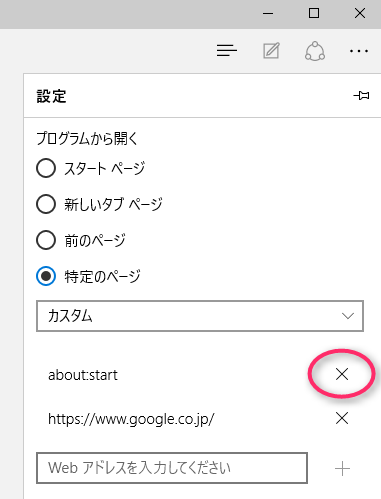Maximize the browser window
This screenshot has width=381, height=499.
click(x=314, y=13)
